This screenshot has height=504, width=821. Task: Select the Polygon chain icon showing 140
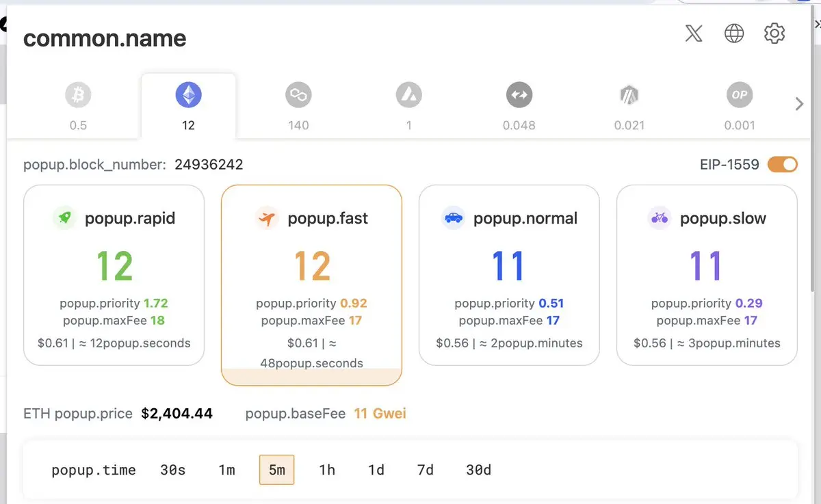tap(298, 95)
